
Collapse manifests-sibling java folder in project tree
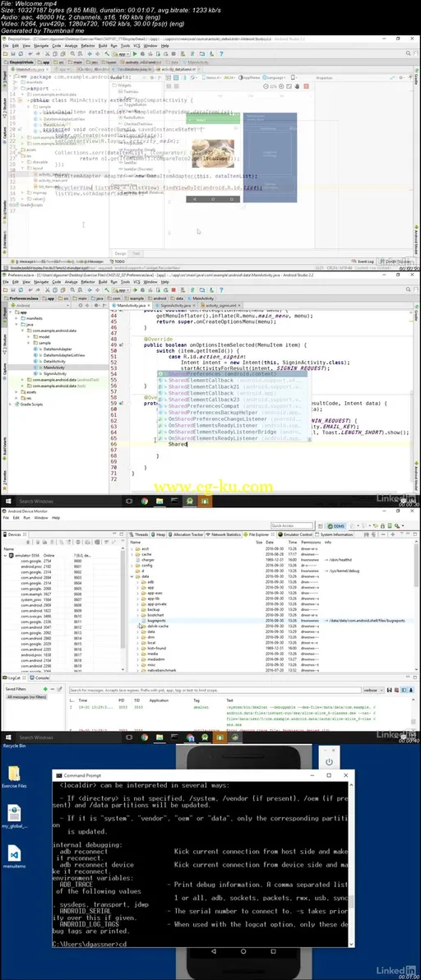17,325
